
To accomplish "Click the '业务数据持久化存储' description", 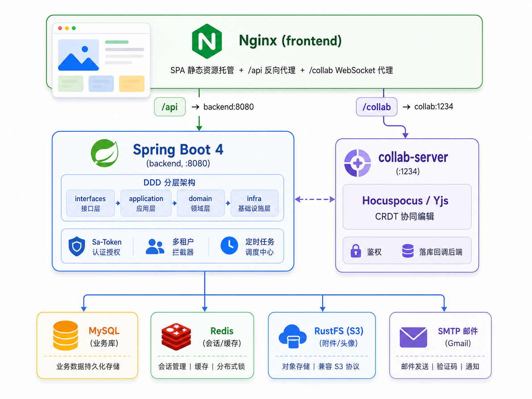I will pyautogui.click(x=88, y=366).
